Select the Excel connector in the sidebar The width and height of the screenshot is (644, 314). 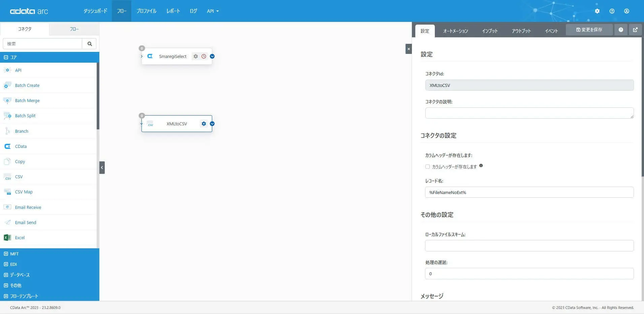pyautogui.click(x=20, y=238)
